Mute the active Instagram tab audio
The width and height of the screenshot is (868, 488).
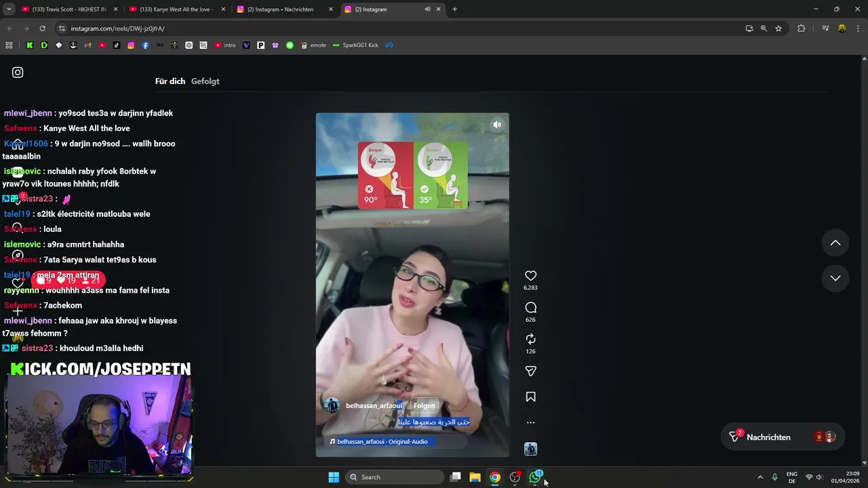pyautogui.click(x=427, y=9)
